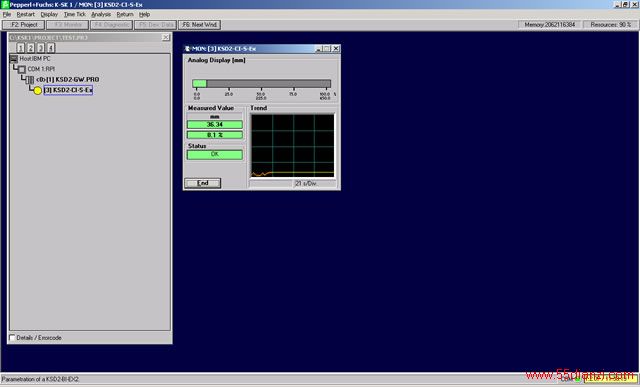Select the [3] KSD2-CI-S-Ex tree item
Image resolution: width=640 pixels, height=387 pixels.
tap(68, 90)
